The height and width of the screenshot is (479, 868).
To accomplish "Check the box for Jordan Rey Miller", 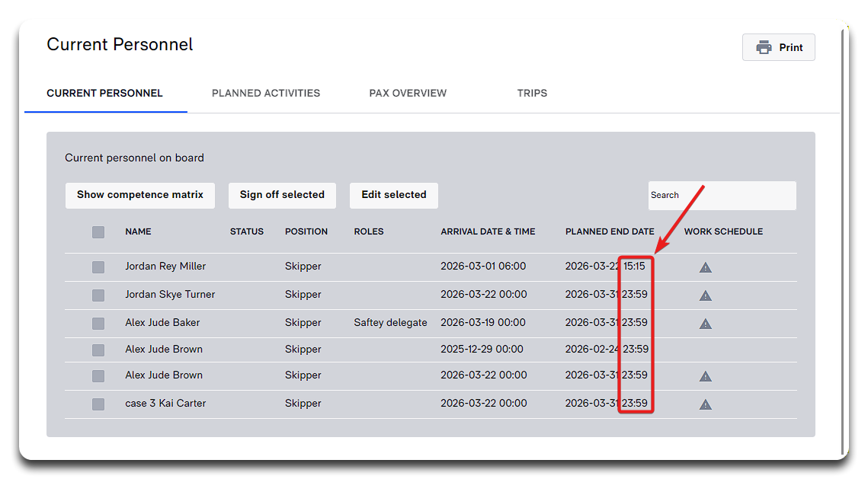I will click(98, 267).
